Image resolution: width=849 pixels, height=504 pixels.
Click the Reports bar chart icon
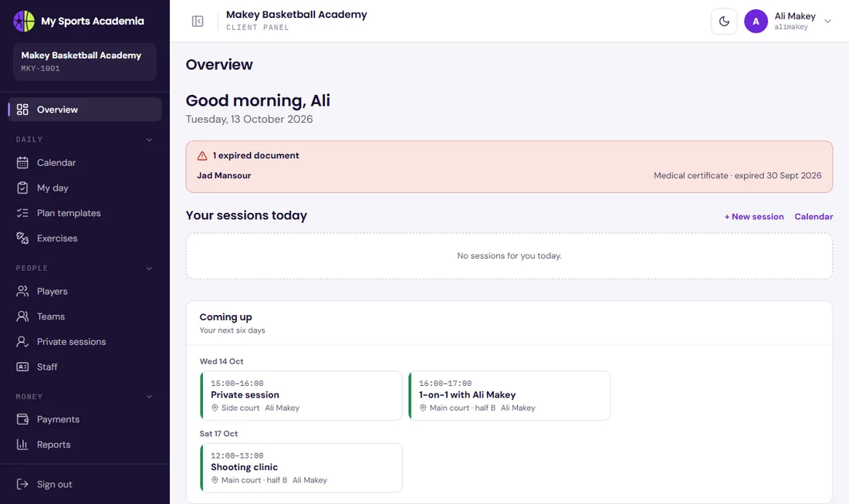(22, 445)
